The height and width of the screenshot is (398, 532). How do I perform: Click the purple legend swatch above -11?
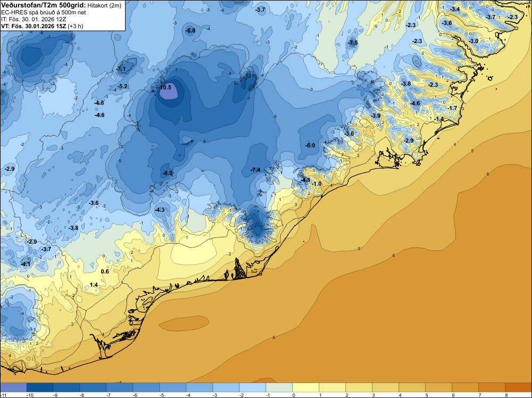(13, 387)
